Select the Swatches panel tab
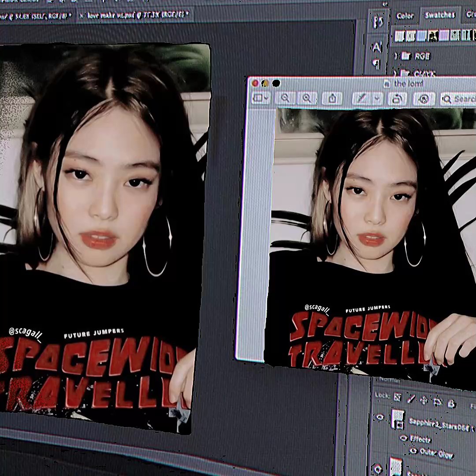Screen dimensions: 476x476 439,15
